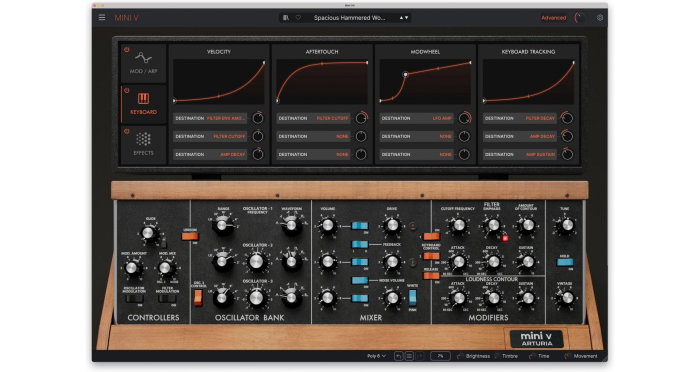The width and height of the screenshot is (700, 372).
Task: Toggle the Advanced panel button
Action: click(x=554, y=18)
